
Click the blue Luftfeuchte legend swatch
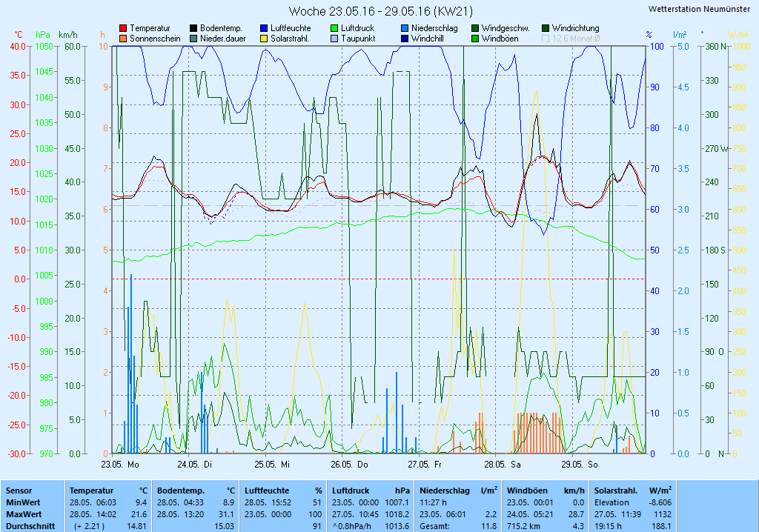pyautogui.click(x=264, y=28)
